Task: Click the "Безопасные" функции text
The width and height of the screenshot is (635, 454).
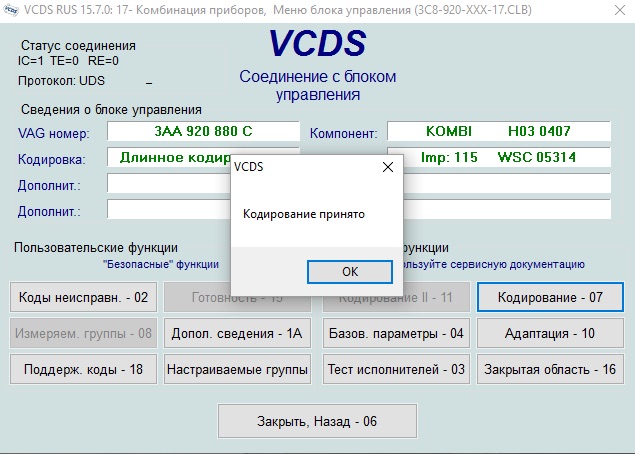Action: [x=161, y=264]
